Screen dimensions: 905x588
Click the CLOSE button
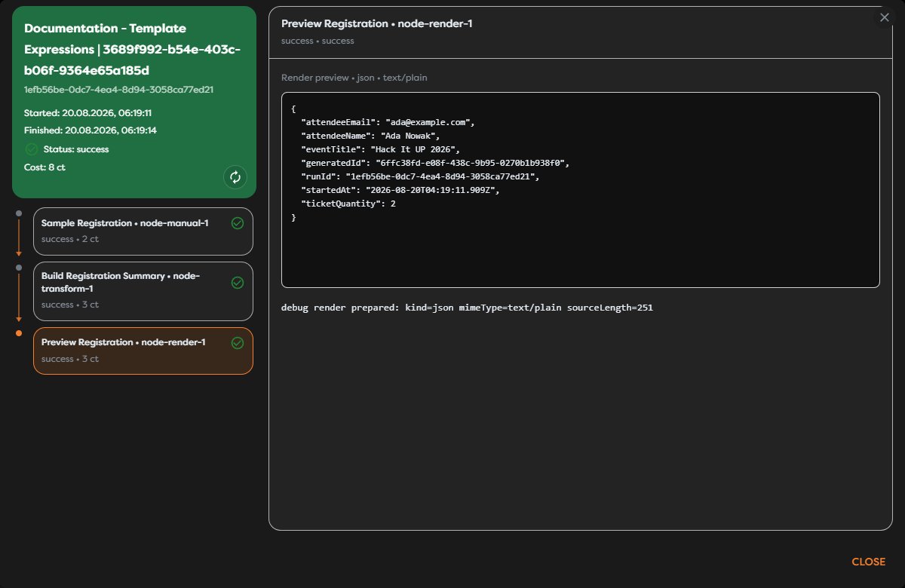point(868,562)
